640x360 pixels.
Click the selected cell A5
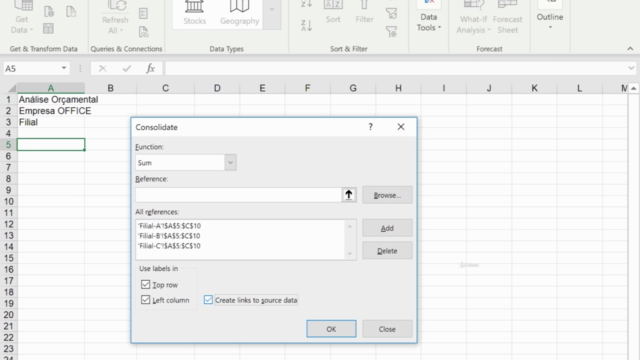51,144
